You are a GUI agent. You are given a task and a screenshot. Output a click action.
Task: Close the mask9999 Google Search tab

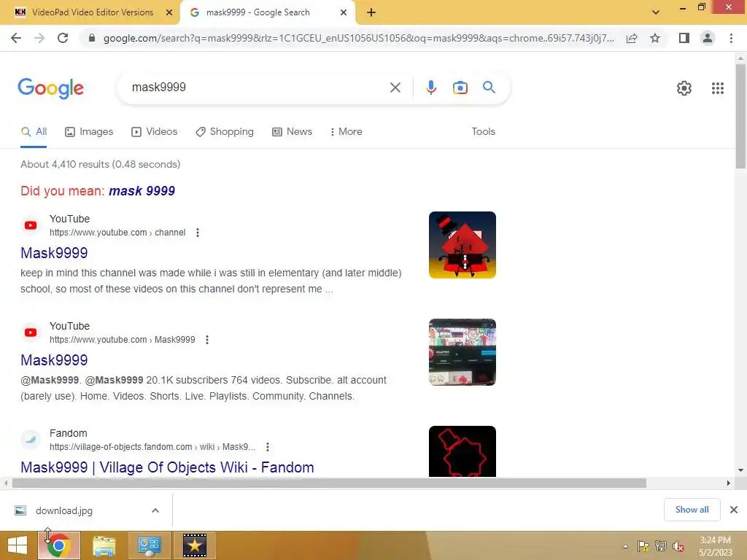tap(344, 12)
